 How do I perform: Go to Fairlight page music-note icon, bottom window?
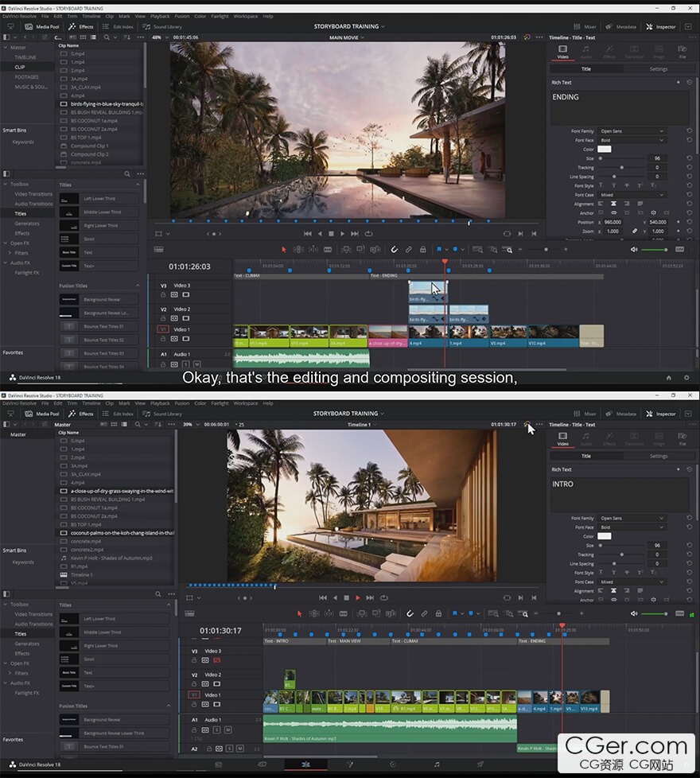[437, 764]
